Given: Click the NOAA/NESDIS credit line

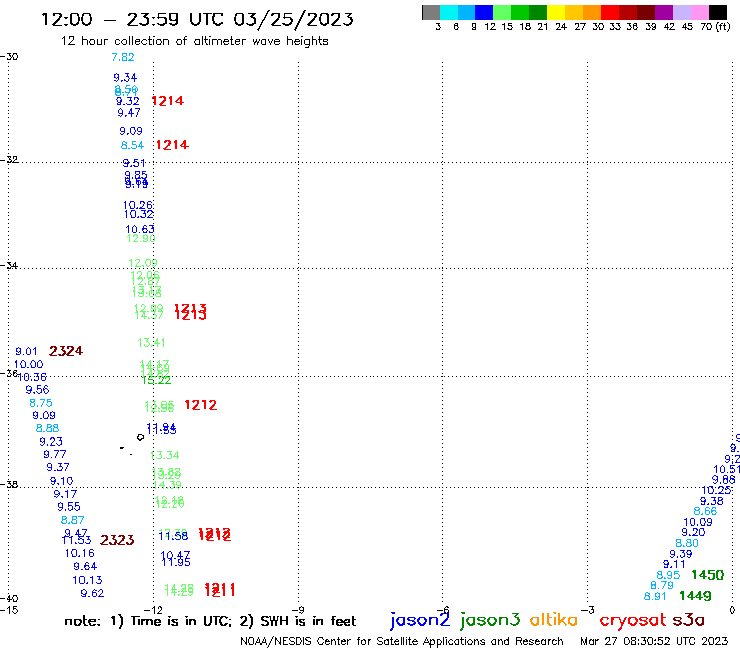Looking at the screenshot, I should click(402, 641).
